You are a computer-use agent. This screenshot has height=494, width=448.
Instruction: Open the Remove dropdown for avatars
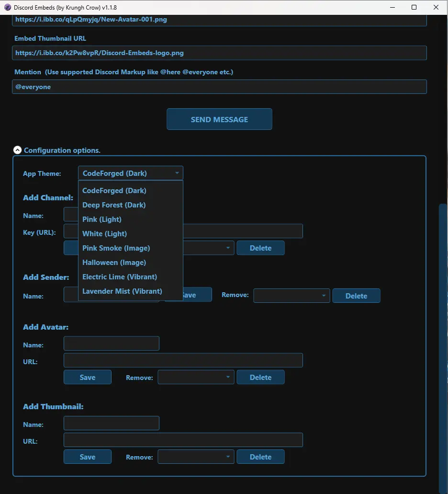(x=196, y=377)
